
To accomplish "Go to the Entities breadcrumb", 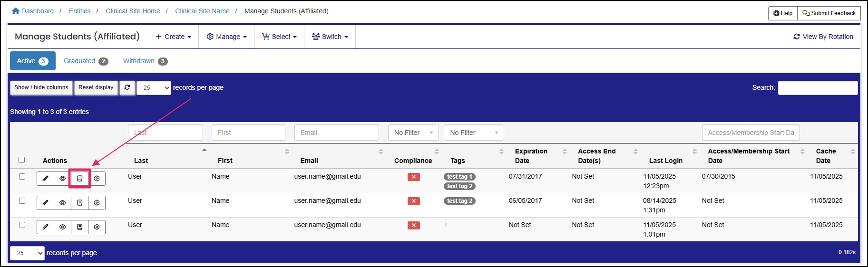I will coord(79,11).
